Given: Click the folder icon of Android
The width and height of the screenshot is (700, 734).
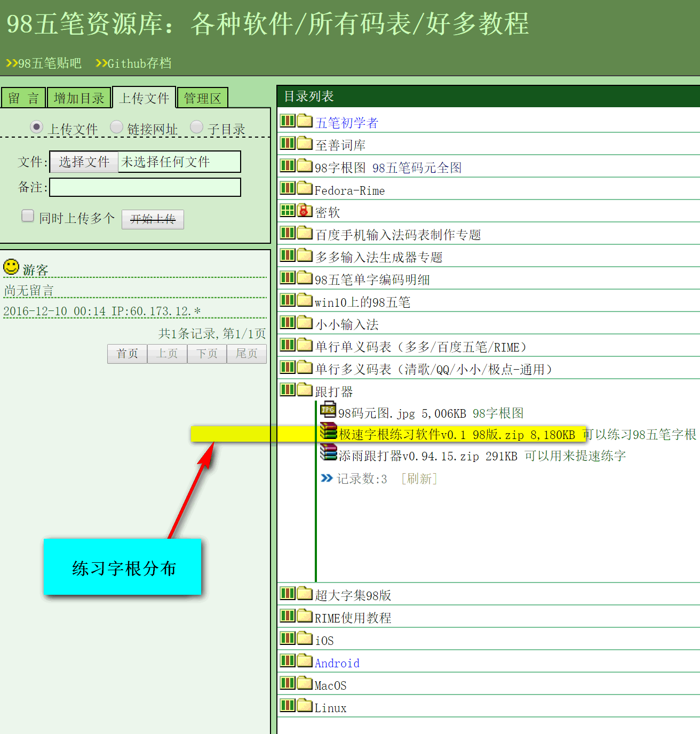Looking at the screenshot, I should pos(305,660).
